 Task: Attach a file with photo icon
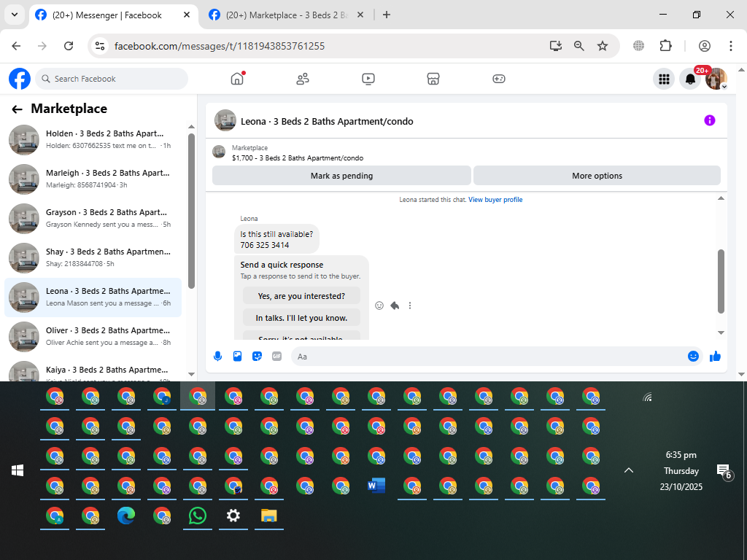point(237,356)
